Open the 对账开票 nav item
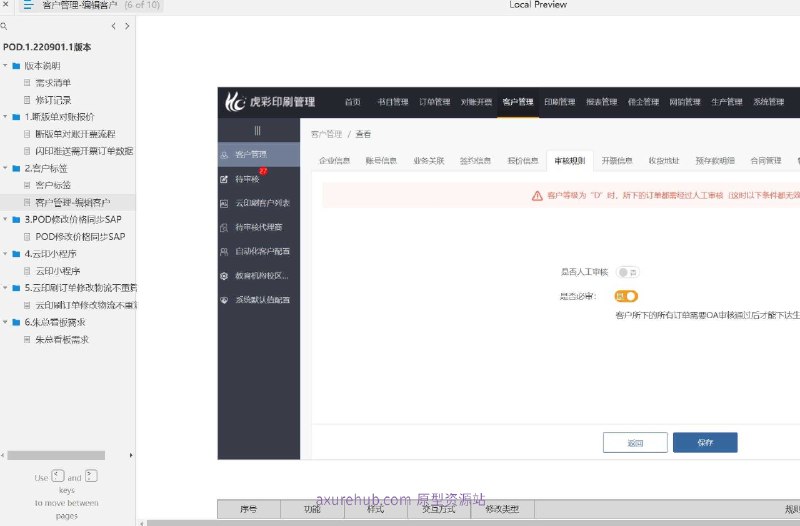The image size is (800, 526). pos(477,102)
